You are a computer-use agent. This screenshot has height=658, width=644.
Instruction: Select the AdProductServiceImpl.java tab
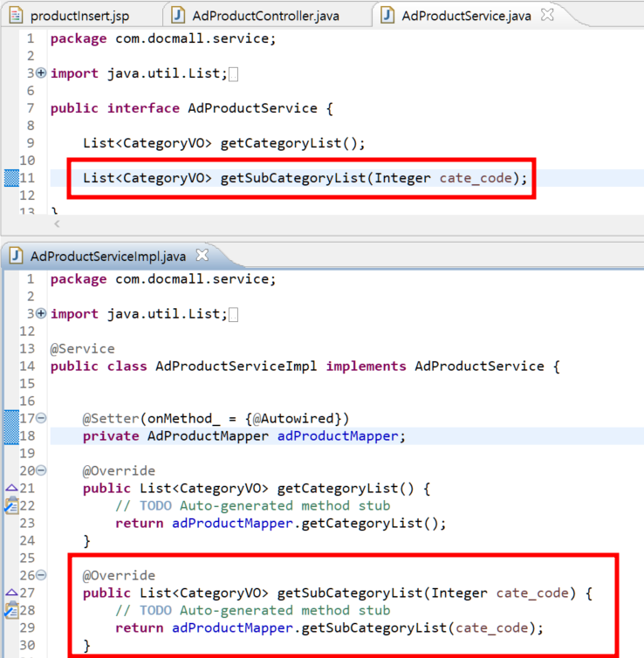pyautogui.click(x=108, y=256)
